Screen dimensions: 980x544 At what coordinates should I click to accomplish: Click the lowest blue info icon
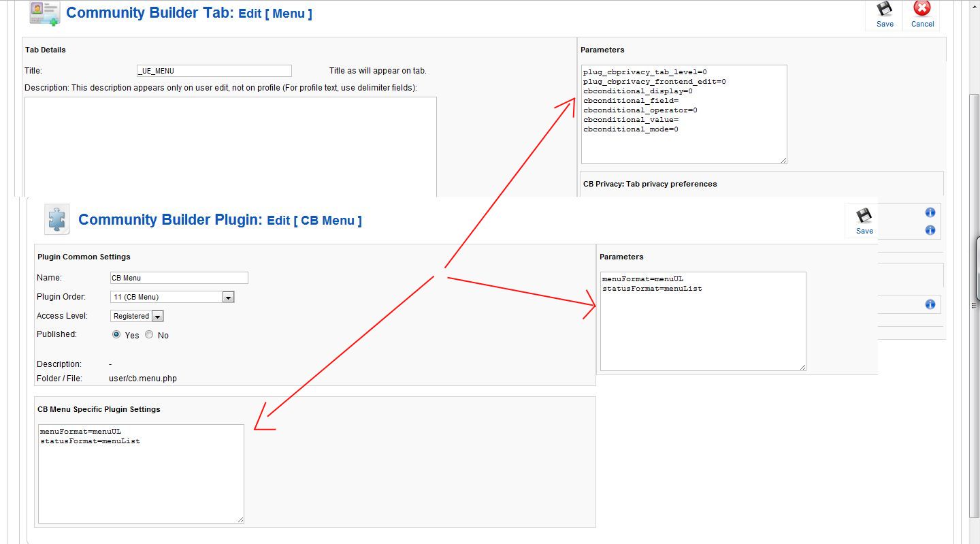click(930, 304)
